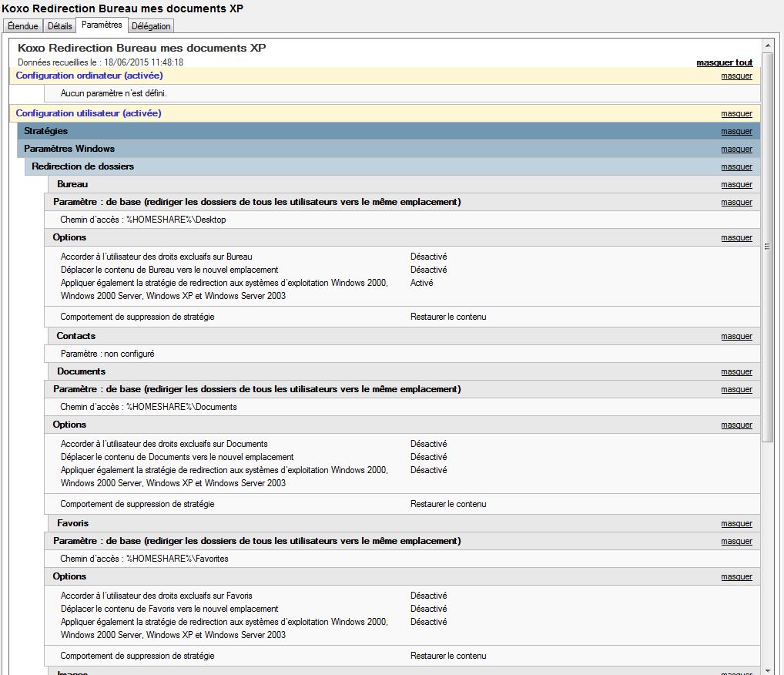
Task: Hide the Options block under Documents
Action: pyautogui.click(x=736, y=425)
